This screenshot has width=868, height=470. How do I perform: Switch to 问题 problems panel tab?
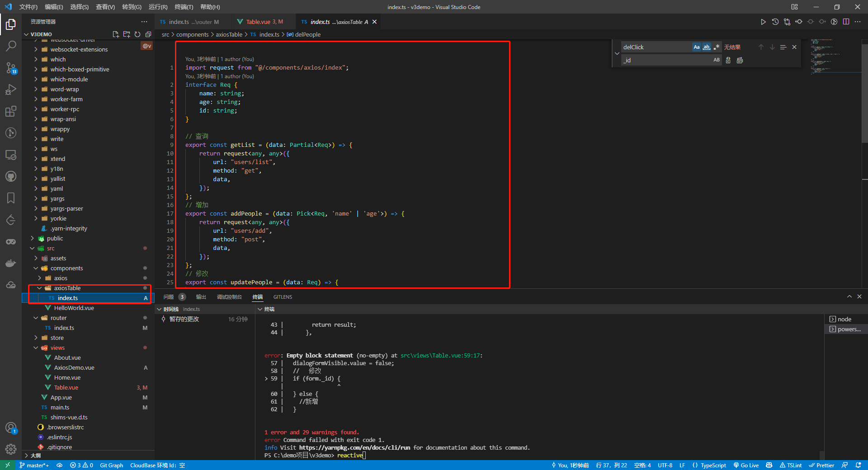(x=174, y=297)
